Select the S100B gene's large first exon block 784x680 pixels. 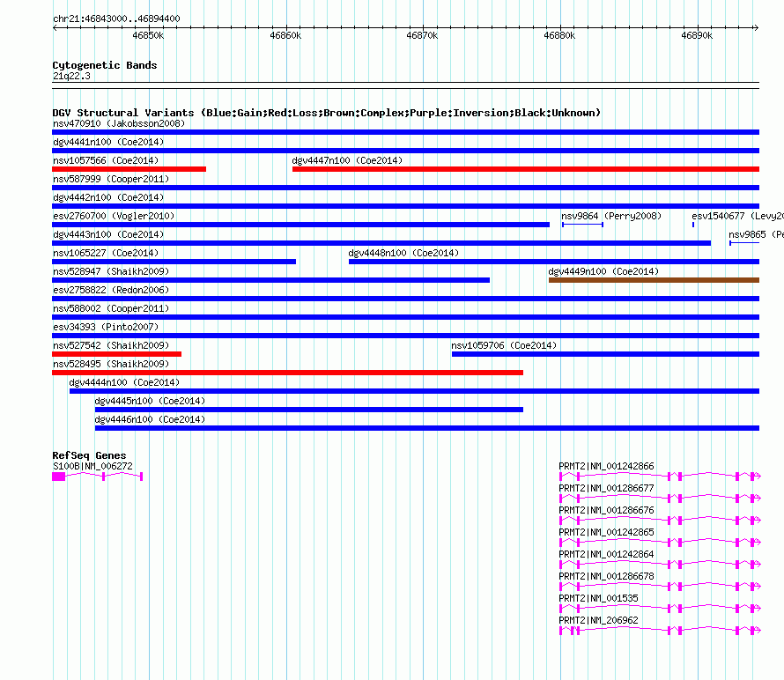point(58,477)
